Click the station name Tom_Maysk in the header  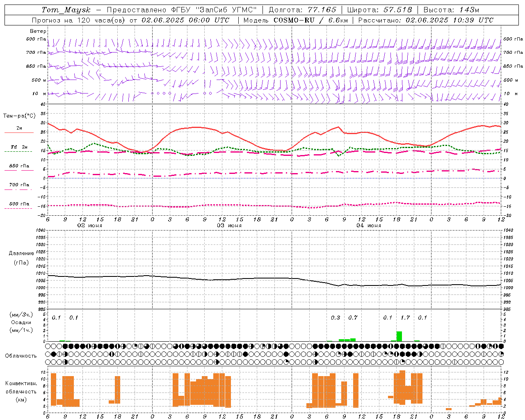(66, 10)
